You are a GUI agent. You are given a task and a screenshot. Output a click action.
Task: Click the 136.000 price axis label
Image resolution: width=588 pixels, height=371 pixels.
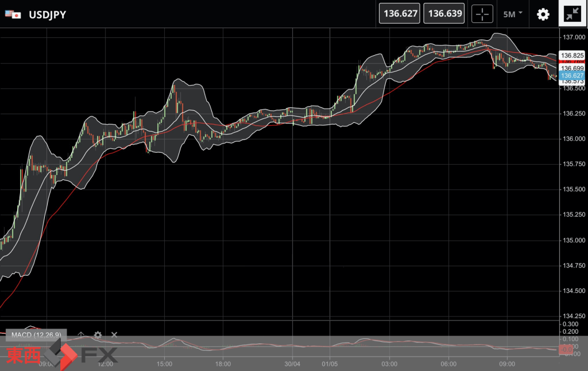tap(574, 139)
